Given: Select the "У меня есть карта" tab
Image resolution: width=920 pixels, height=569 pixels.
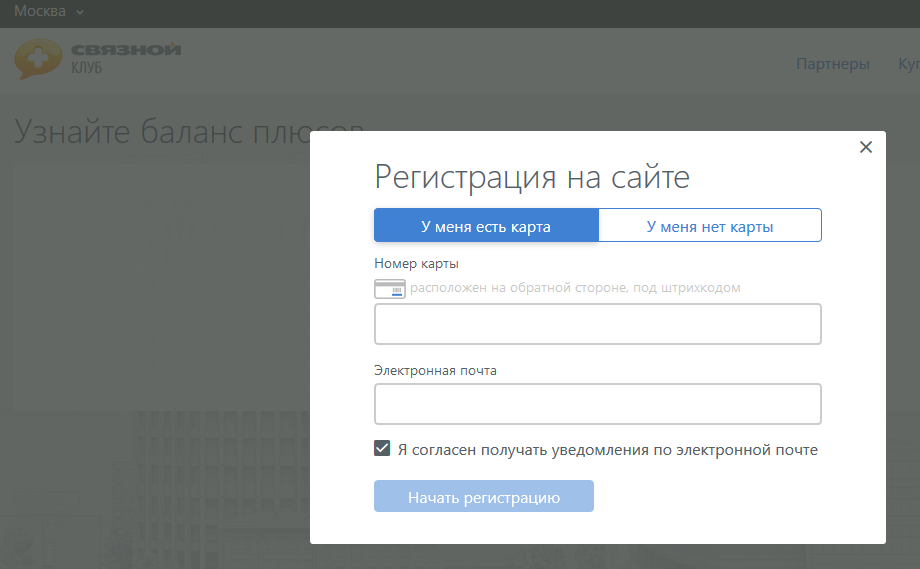Looking at the screenshot, I should tap(486, 225).
